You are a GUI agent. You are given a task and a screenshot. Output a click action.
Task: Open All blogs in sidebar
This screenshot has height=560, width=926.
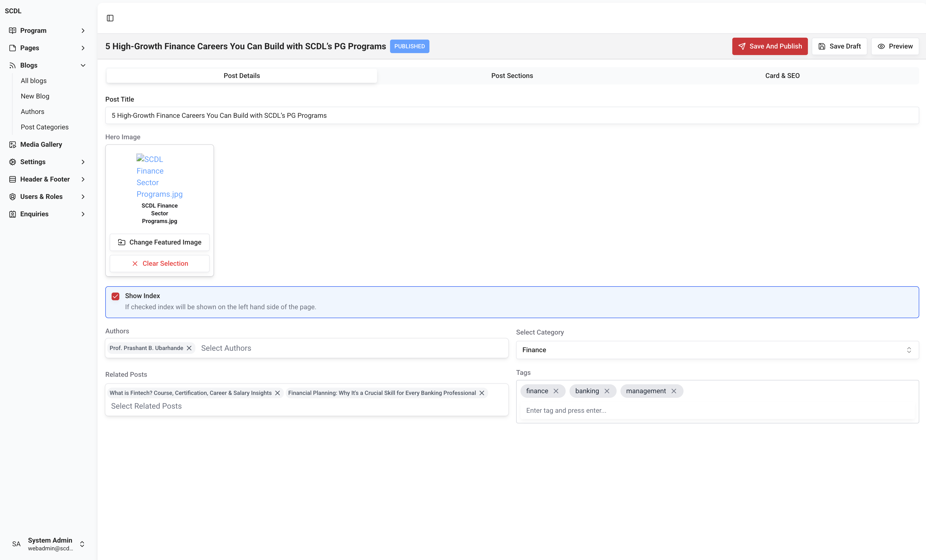(34, 81)
